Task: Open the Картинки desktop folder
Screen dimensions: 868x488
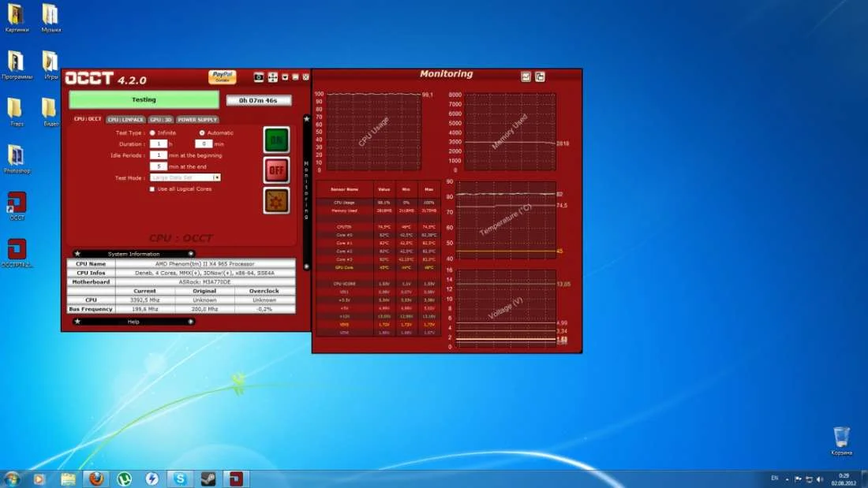Action: pos(17,18)
